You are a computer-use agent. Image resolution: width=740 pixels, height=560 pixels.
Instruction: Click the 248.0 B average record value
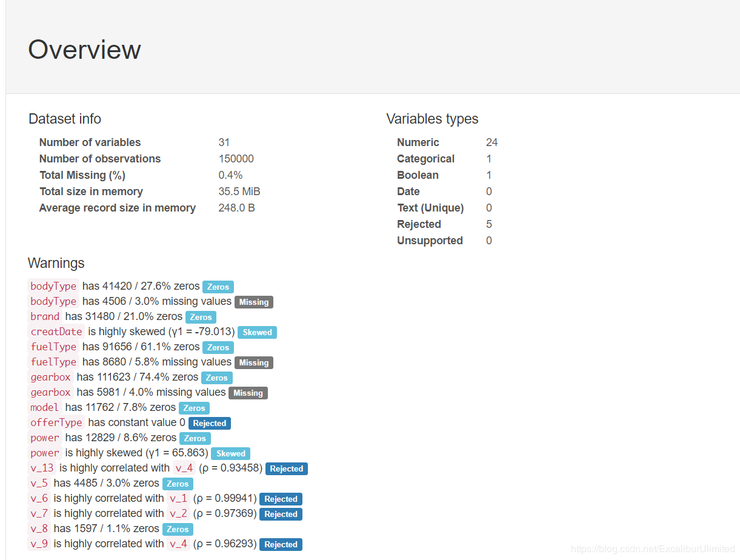click(x=236, y=208)
